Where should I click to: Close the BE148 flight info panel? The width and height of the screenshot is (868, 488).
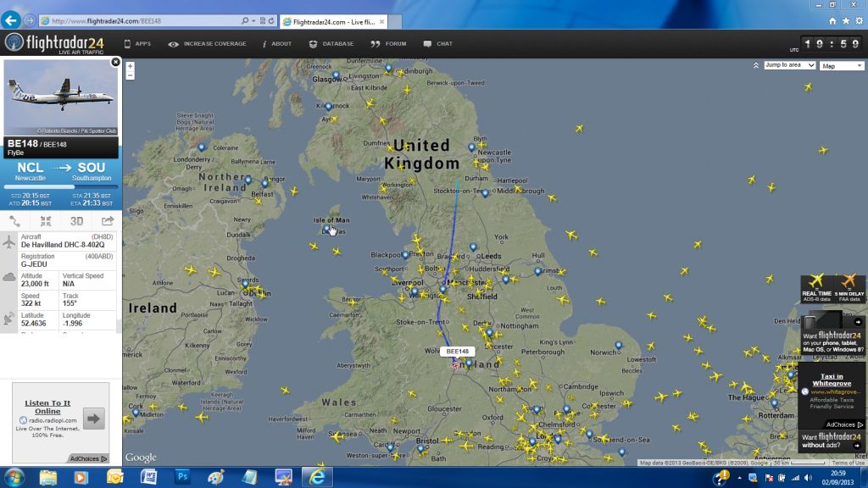(x=115, y=62)
